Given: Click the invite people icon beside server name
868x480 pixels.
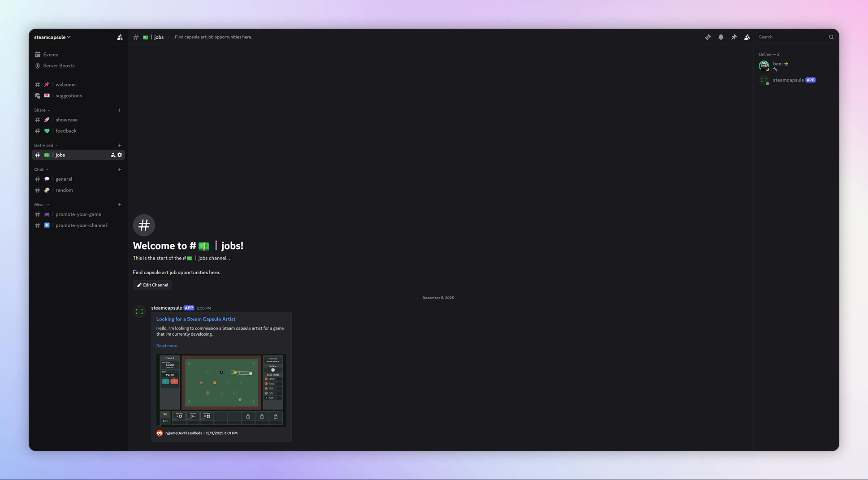Looking at the screenshot, I should pyautogui.click(x=120, y=37).
